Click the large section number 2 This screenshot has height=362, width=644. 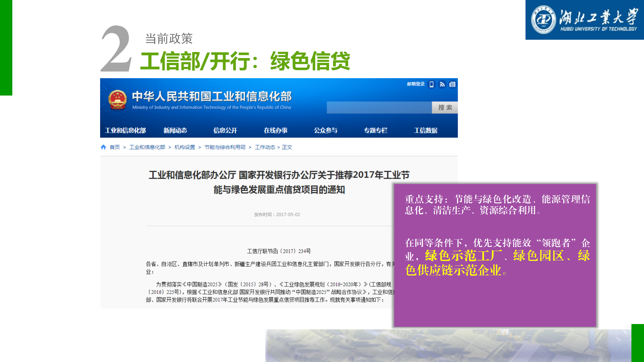tap(116, 49)
